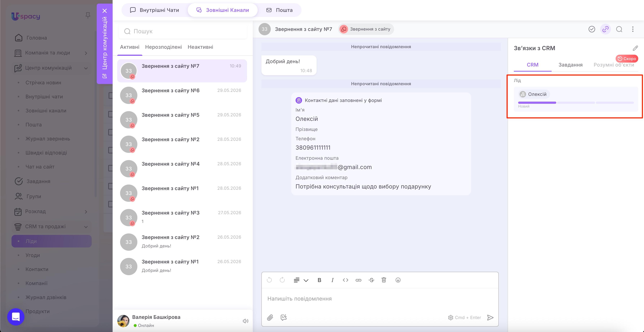
Task: Open Стрічка новин in sidebar
Action: coord(43,83)
